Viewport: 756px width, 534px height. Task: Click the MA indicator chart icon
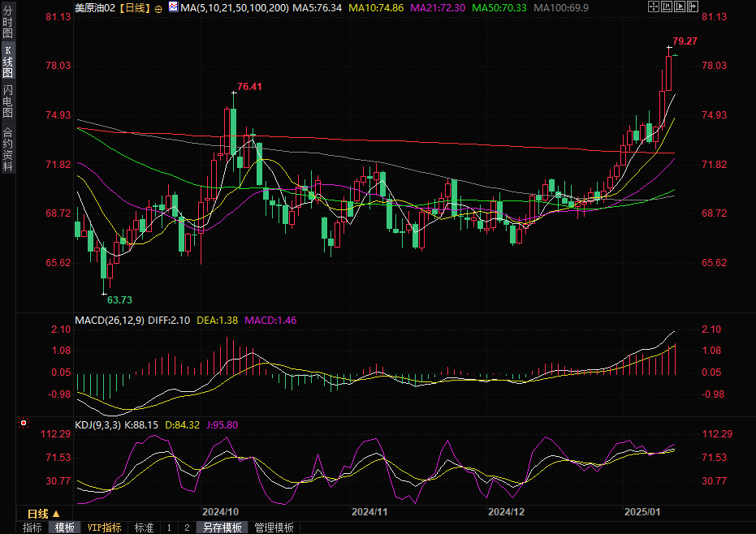pos(173,7)
